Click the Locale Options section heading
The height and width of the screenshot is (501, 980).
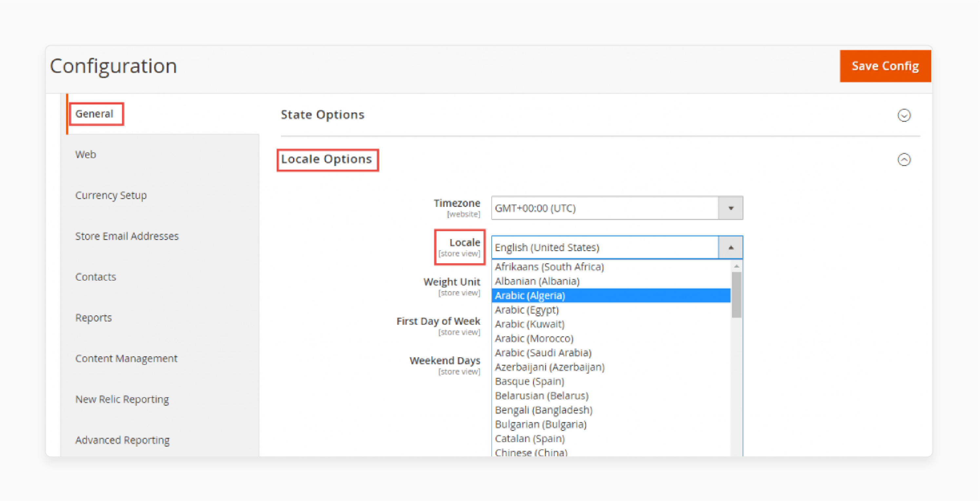pos(326,159)
